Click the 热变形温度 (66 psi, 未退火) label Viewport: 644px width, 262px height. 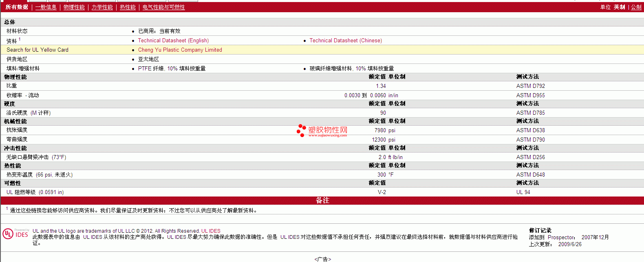coord(40,175)
